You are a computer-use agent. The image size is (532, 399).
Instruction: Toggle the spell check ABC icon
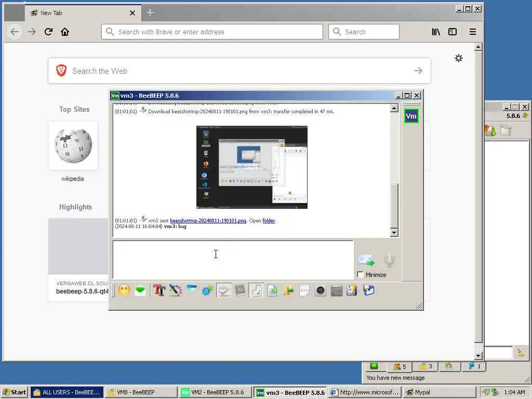coord(224,290)
